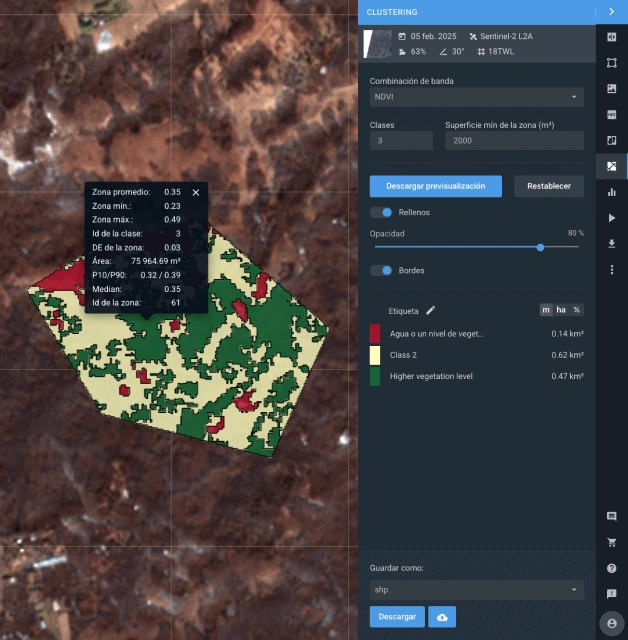
Task: Edit labels with the pencil icon
Action: [431, 311]
